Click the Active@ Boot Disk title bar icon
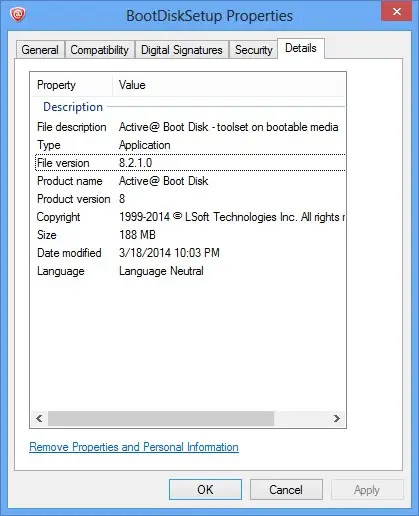419x516 pixels. tap(18, 15)
